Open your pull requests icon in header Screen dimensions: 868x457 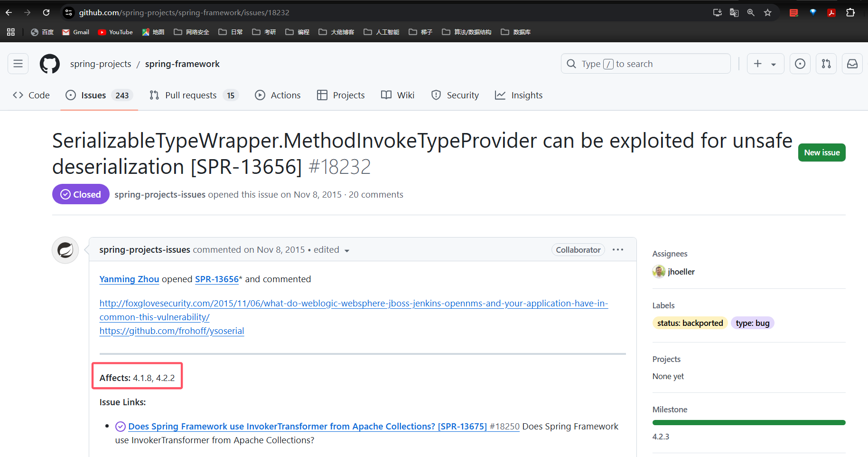coord(826,64)
